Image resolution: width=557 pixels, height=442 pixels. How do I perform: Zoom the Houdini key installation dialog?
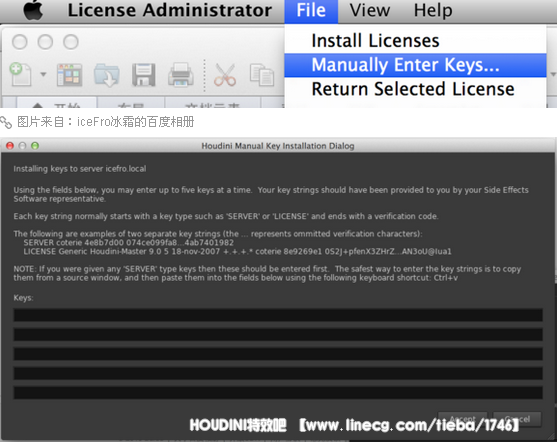coord(35,146)
